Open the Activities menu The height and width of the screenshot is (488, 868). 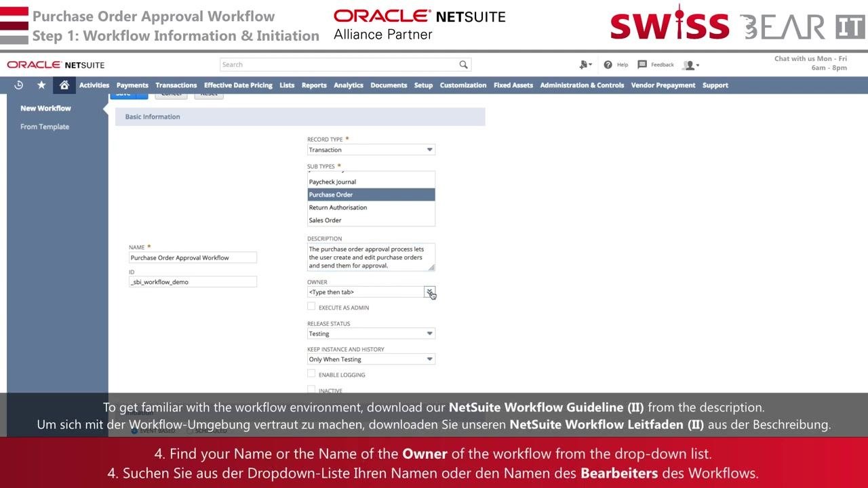94,85
